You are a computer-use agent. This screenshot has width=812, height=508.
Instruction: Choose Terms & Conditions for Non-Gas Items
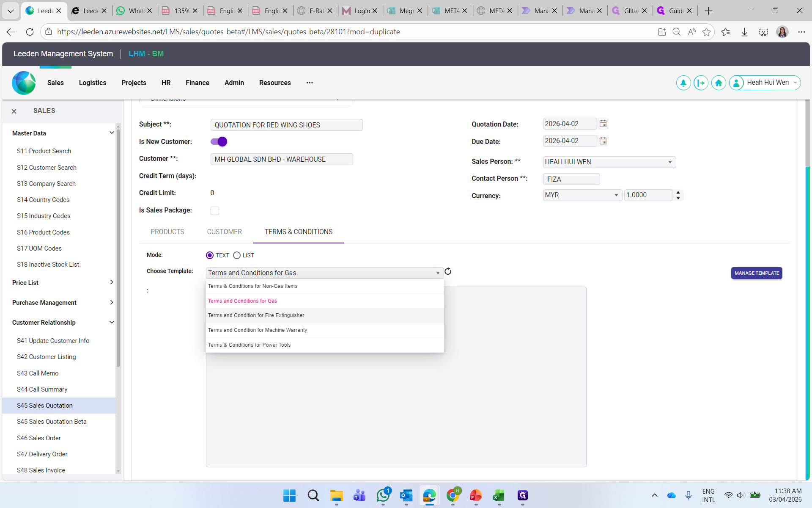325,286
